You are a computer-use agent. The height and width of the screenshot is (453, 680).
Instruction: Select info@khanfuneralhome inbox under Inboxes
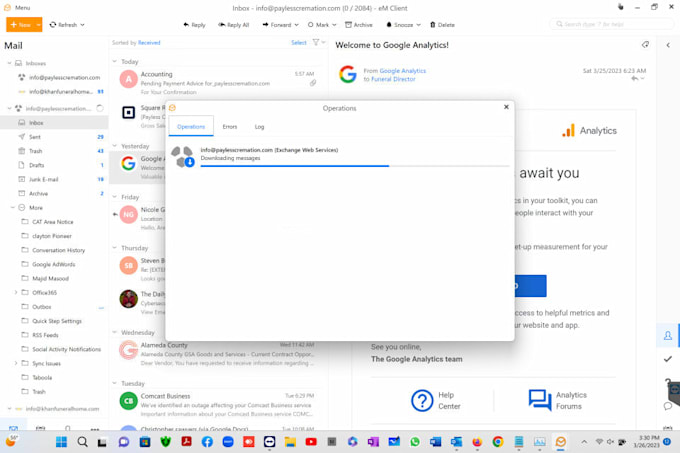[x=61, y=91]
